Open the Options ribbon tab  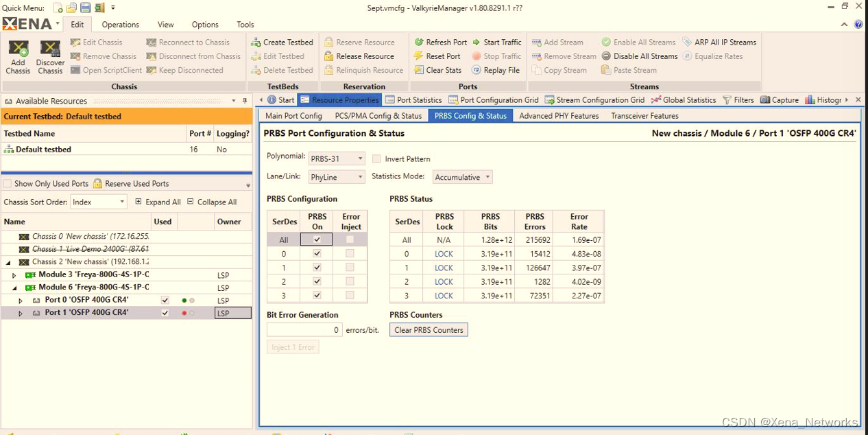click(x=205, y=24)
